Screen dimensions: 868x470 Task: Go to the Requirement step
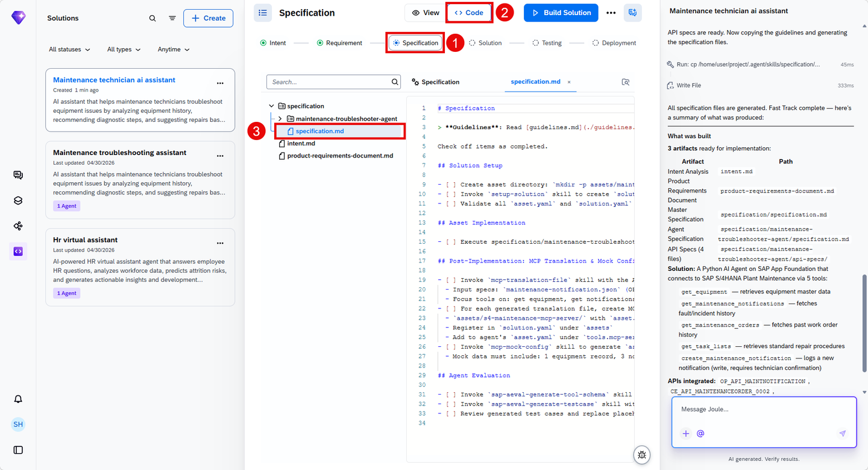(339, 43)
